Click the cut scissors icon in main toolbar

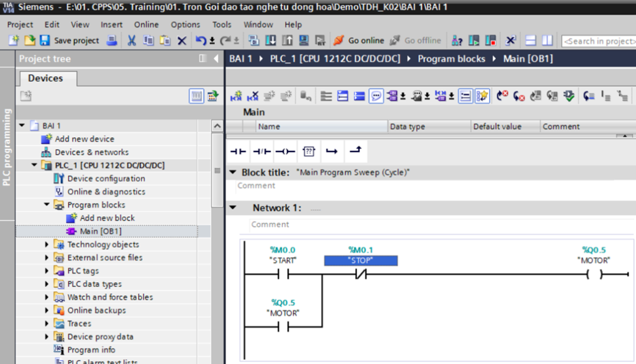coord(132,40)
